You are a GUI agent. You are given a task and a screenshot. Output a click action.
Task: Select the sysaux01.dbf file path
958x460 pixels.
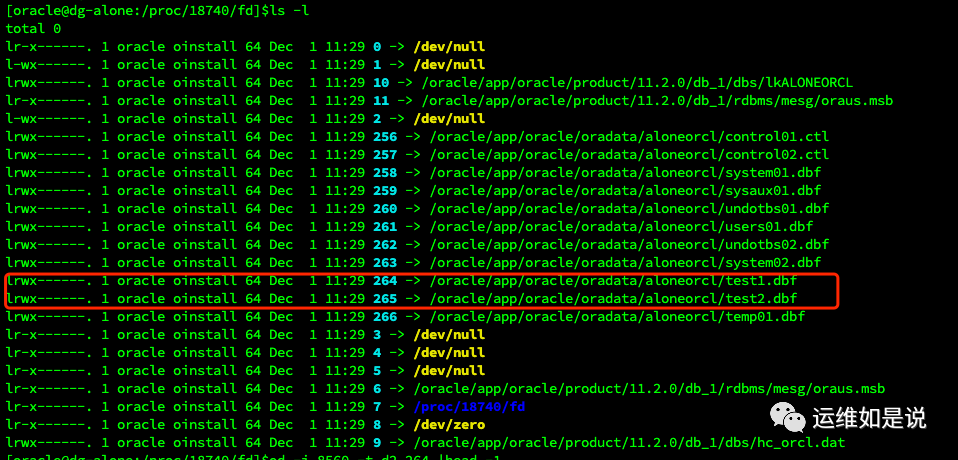pos(625,191)
